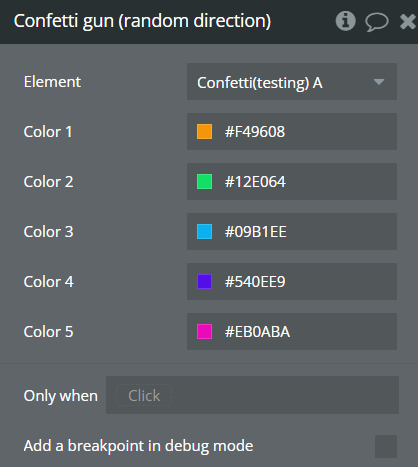Click the orange Color 1 swatch

(x=204, y=132)
